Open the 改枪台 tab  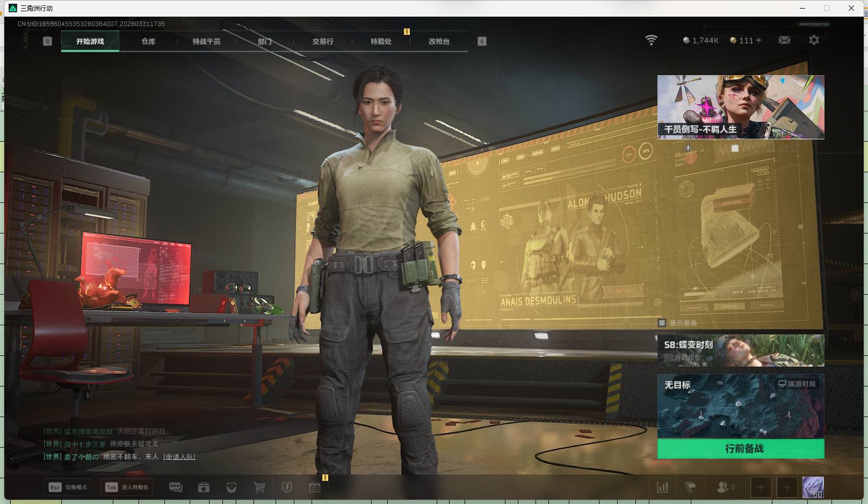pyautogui.click(x=439, y=41)
